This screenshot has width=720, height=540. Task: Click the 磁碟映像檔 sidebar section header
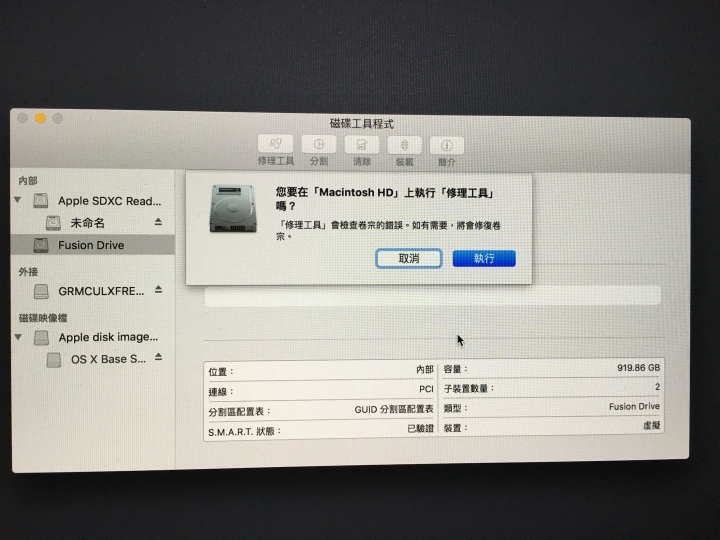[x=43, y=318]
